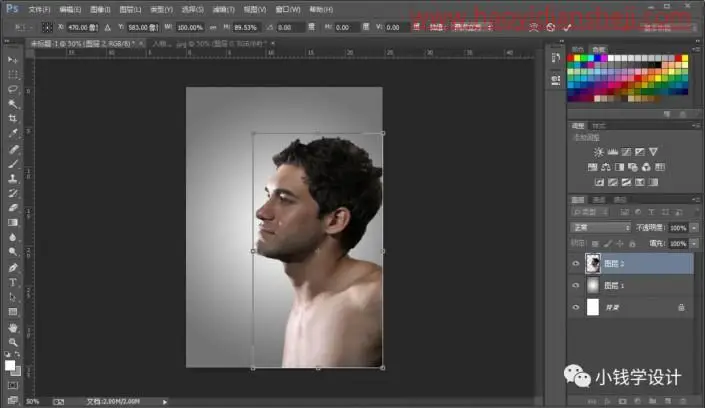Select the Lasso tool
This screenshot has height=408, width=705.
13,90
